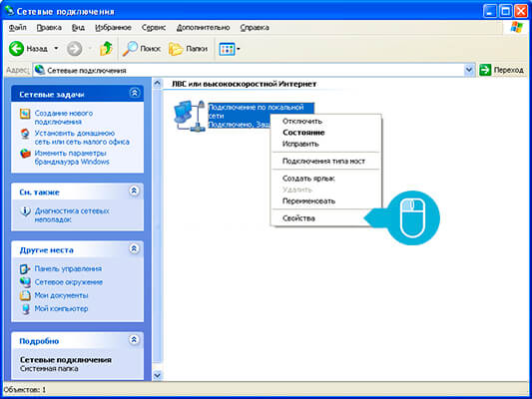Click the network diagnostics info icon

(x=25, y=211)
